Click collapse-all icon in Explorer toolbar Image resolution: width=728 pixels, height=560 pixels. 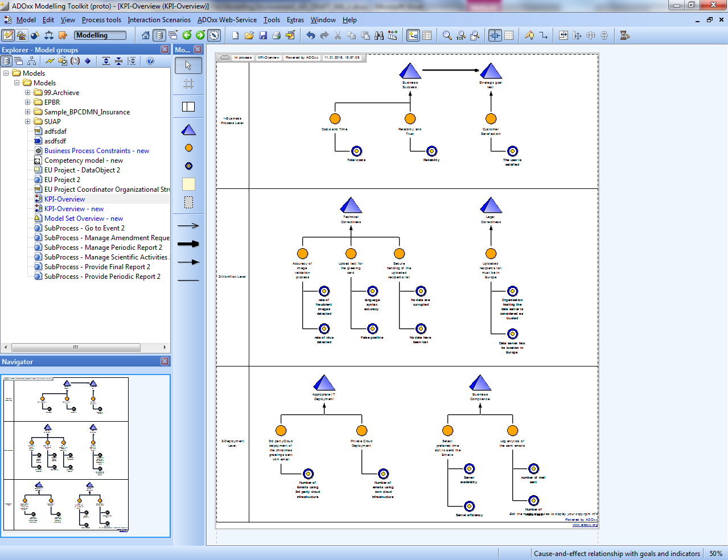point(118,61)
